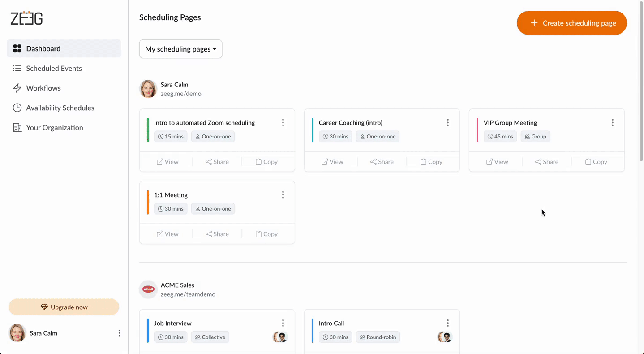Click the Zeeg logo

[26, 18]
